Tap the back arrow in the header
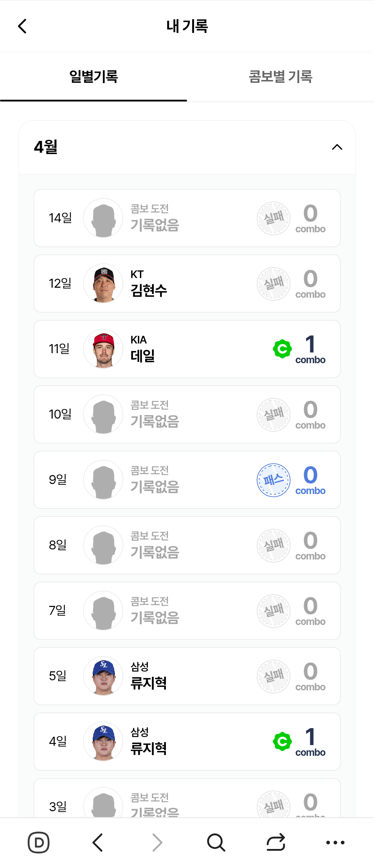Viewport: 374px width, 868px height. point(23,26)
